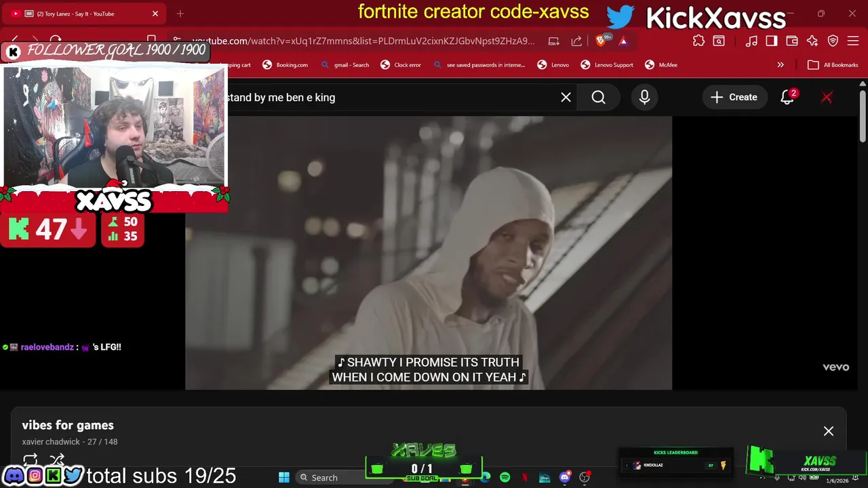Open All Bookmarks folder
The width and height of the screenshot is (868, 488).
[x=833, y=65]
